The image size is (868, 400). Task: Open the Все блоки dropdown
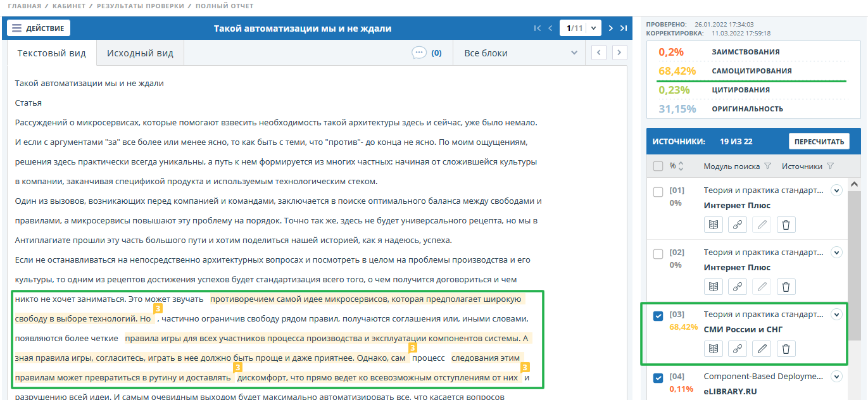coord(520,53)
